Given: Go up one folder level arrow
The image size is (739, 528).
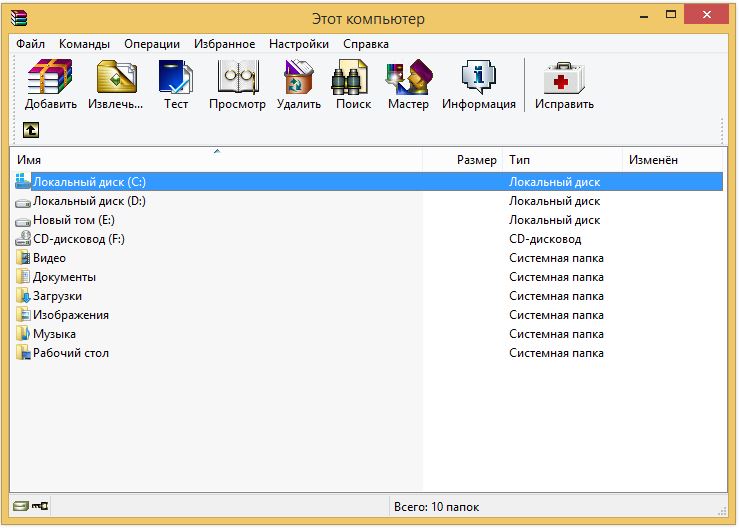Looking at the screenshot, I should pos(31,130).
